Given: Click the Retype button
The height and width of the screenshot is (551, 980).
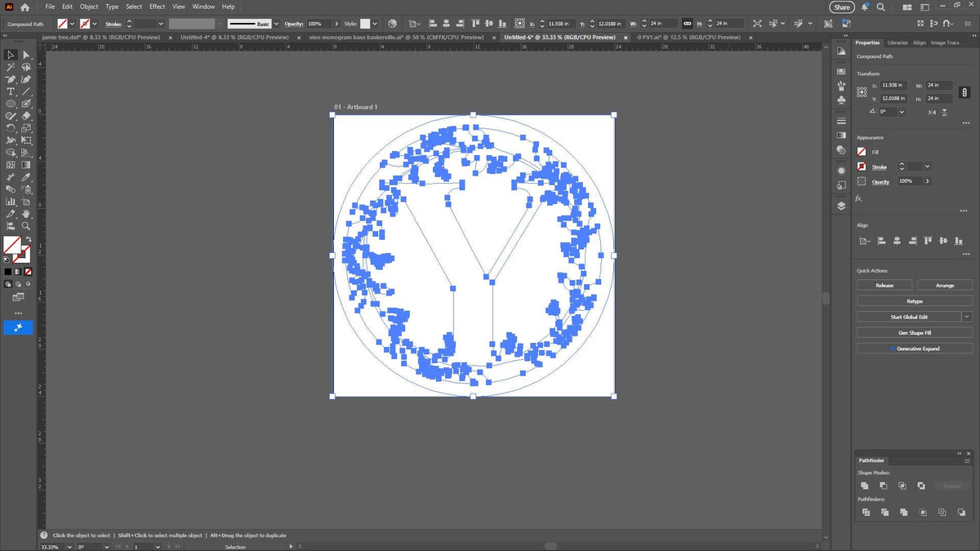Looking at the screenshot, I should 915,301.
